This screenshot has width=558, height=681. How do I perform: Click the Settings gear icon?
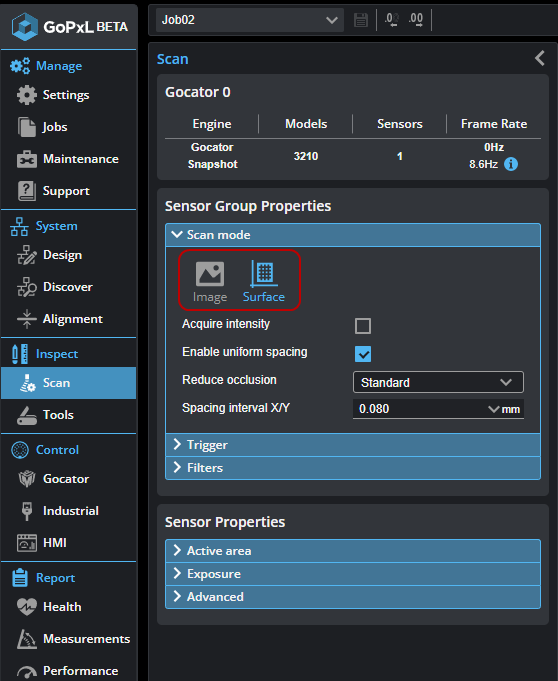[27, 95]
